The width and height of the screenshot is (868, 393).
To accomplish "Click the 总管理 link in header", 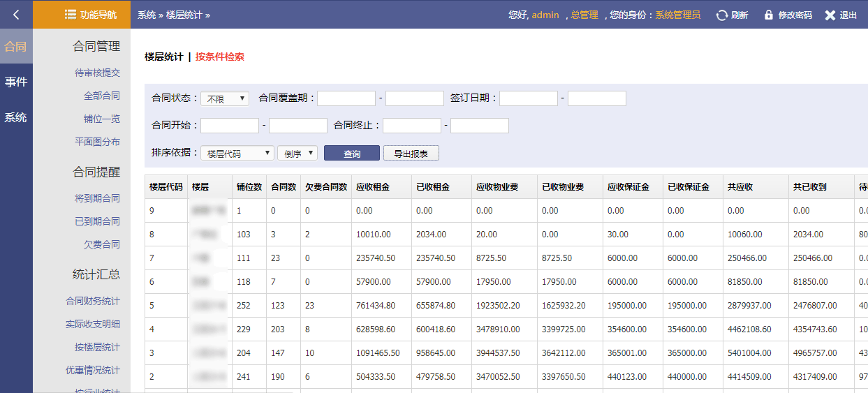I will pyautogui.click(x=584, y=15).
